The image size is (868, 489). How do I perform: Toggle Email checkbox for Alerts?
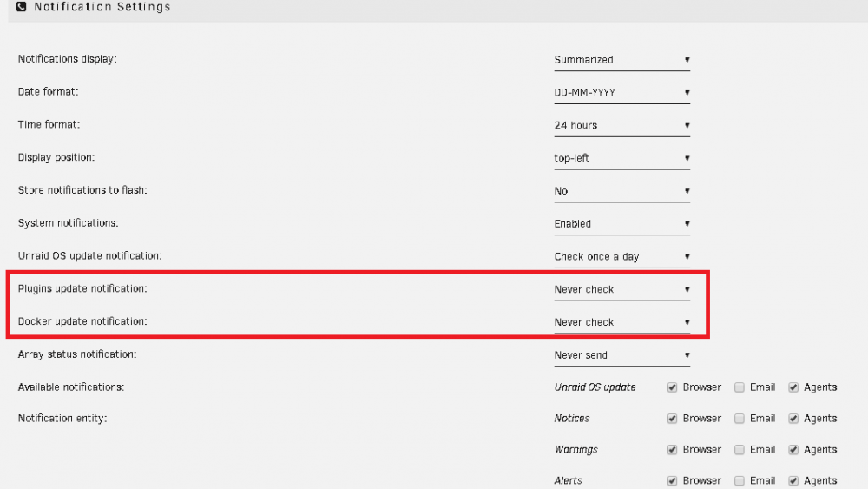pyautogui.click(x=739, y=480)
